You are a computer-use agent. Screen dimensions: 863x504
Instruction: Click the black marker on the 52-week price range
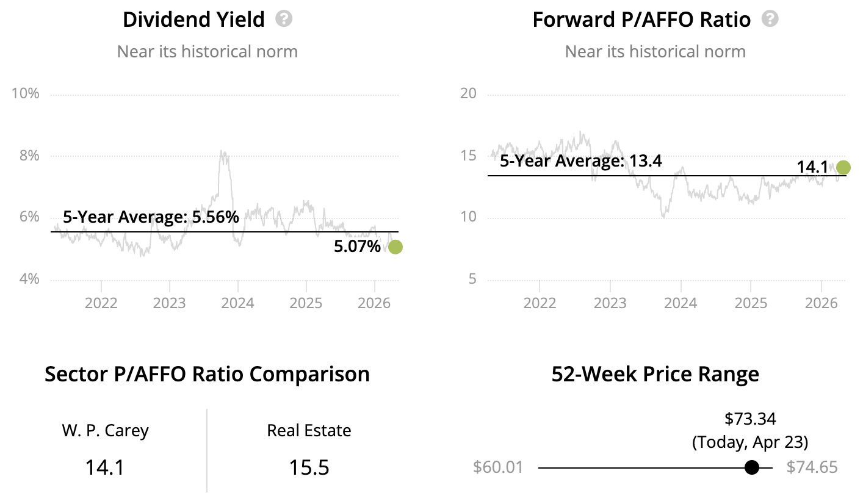tap(752, 467)
